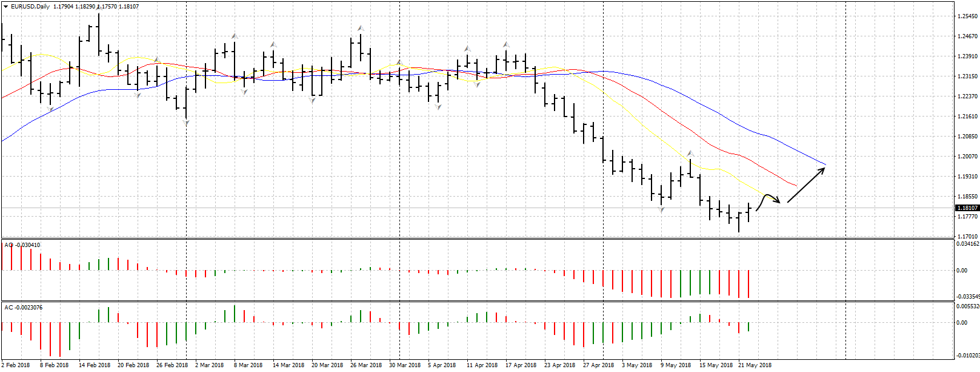Click the current price label 1.18107
Screen dimensions: 980x372
(x=967, y=208)
